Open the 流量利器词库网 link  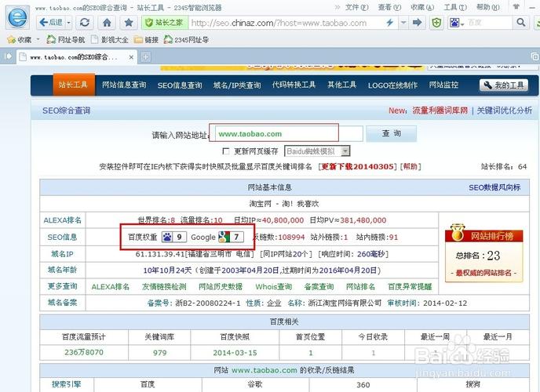click(440, 111)
